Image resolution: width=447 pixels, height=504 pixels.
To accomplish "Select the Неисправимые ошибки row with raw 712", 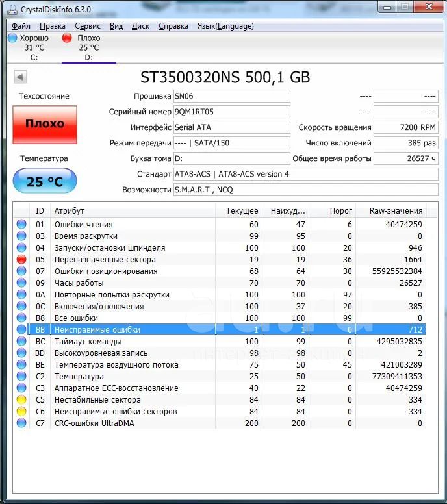I will 227,329.
